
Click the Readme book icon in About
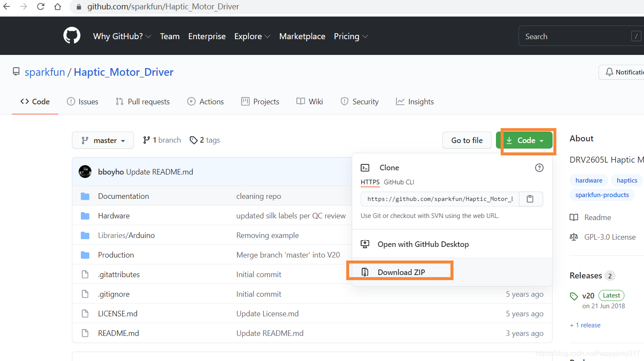click(x=574, y=218)
